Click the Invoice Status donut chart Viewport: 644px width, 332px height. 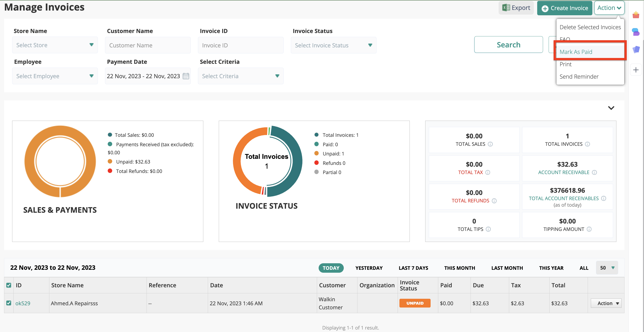267,161
